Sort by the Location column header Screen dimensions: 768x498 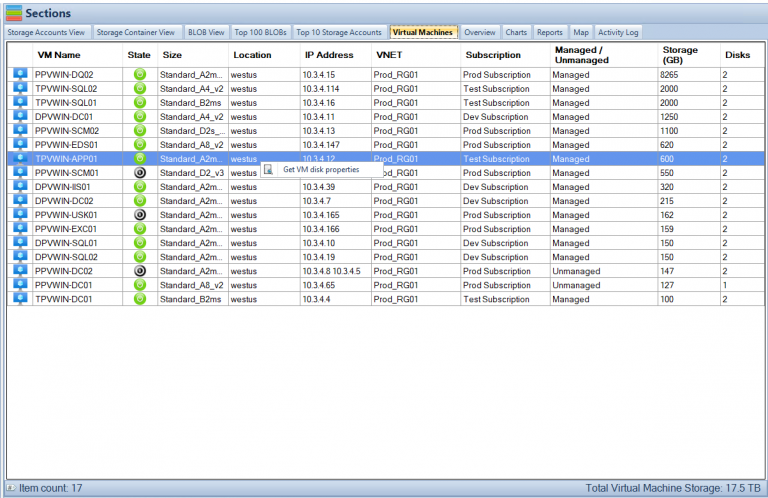[264, 55]
